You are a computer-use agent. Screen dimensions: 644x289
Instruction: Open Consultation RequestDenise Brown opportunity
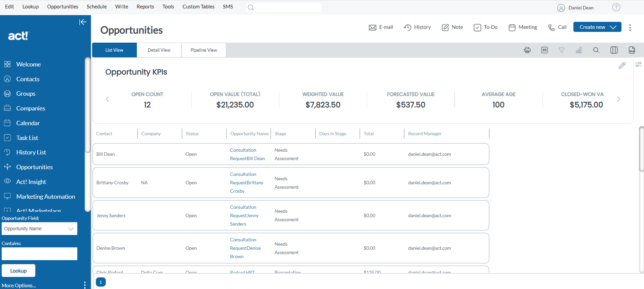coord(245,248)
